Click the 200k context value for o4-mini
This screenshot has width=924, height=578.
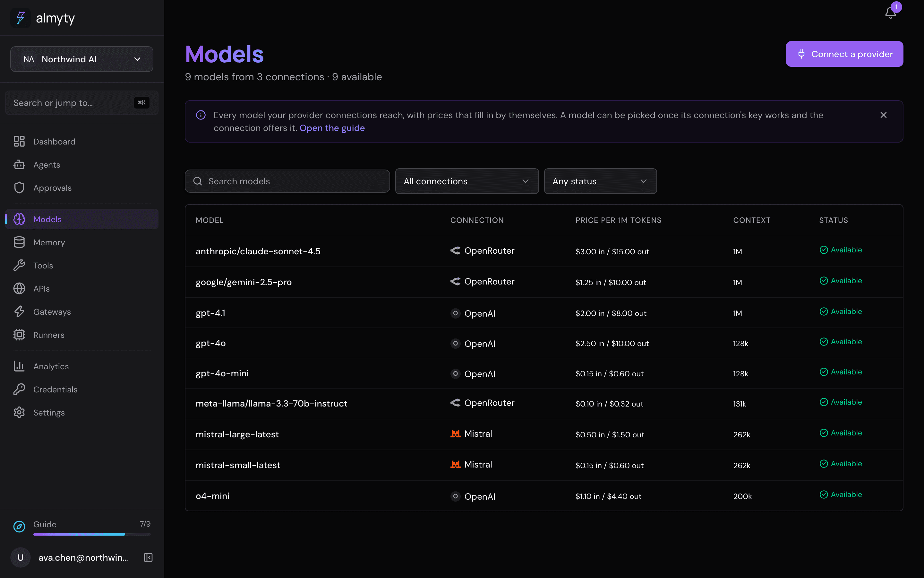point(742,496)
